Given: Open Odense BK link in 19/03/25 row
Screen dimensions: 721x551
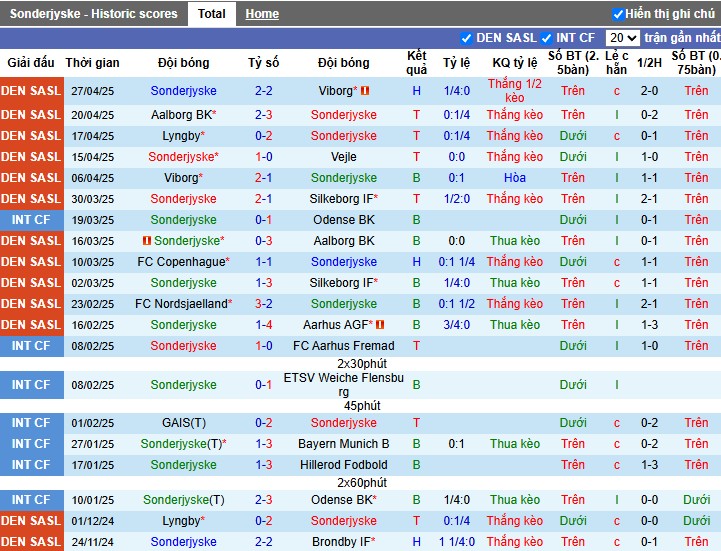Looking at the screenshot, I should point(343,220).
